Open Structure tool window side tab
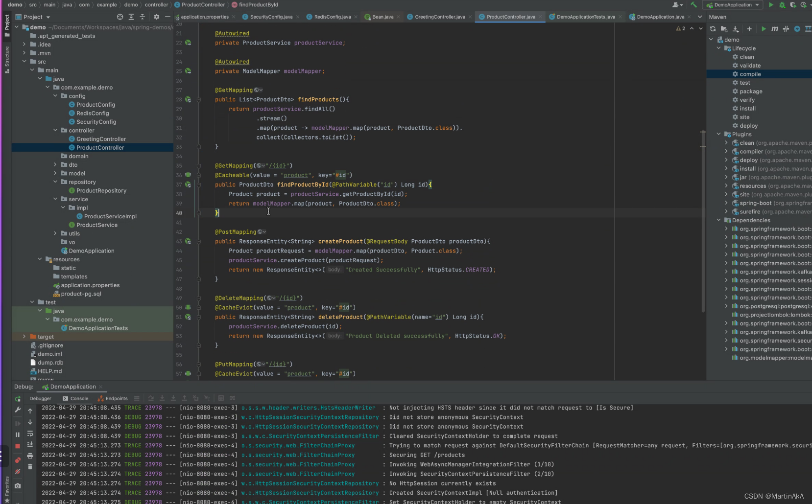812x504 pixels. 7,59
